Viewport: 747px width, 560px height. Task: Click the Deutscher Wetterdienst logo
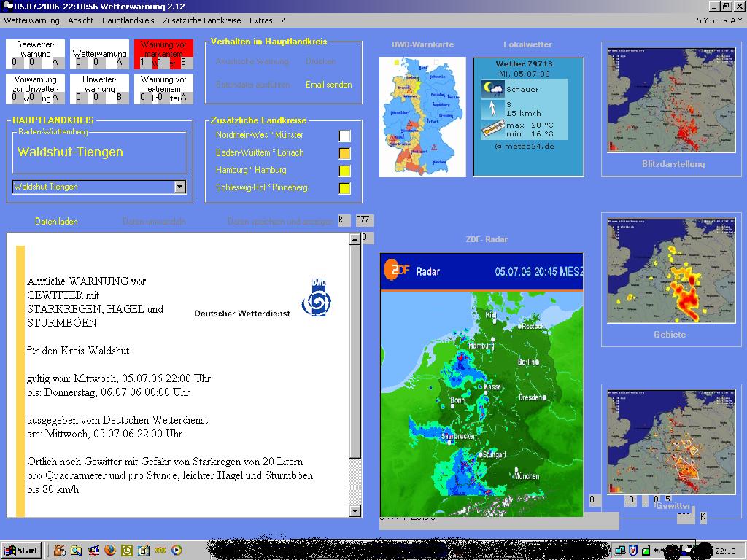[318, 297]
